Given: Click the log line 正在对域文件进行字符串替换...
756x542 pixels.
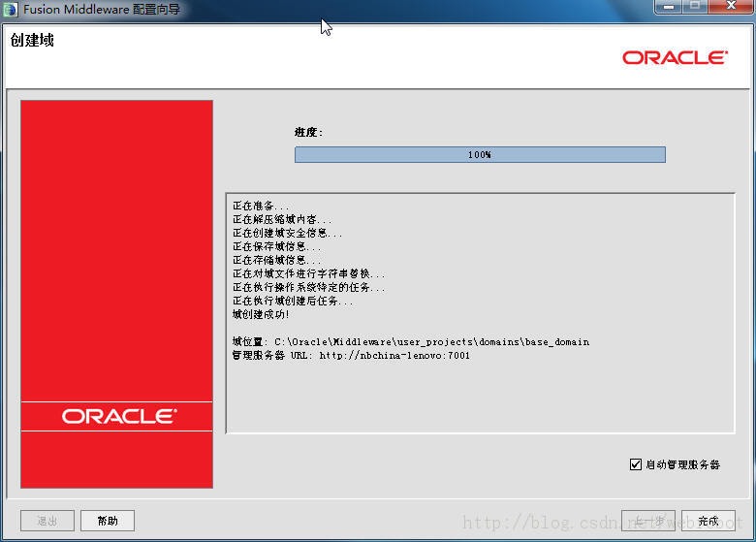Looking at the screenshot, I should click(x=308, y=273).
